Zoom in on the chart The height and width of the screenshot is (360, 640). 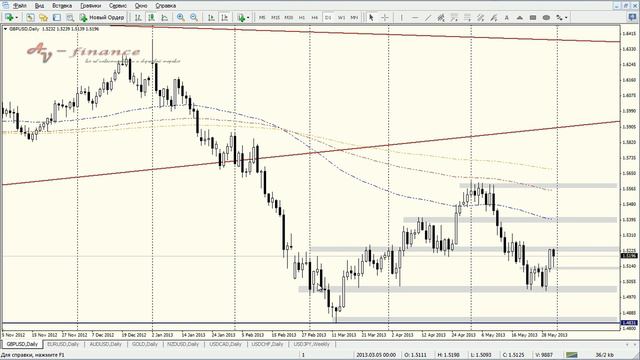181,18
